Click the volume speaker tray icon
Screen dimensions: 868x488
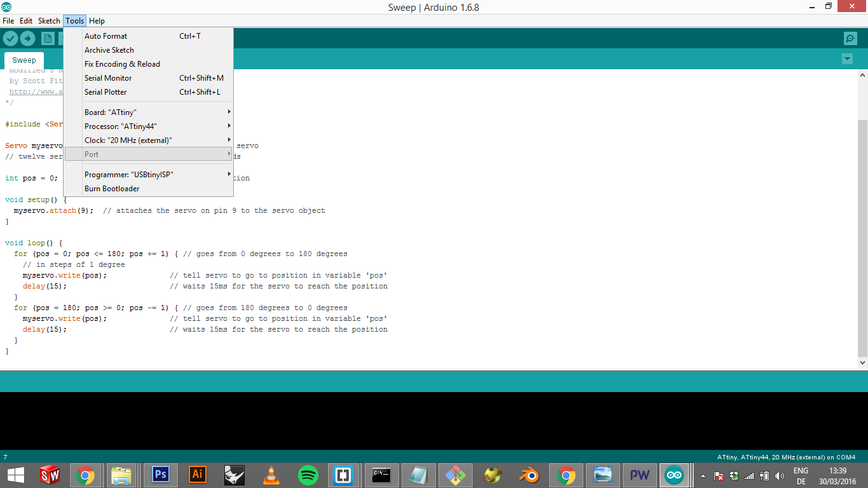pos(779,475)
